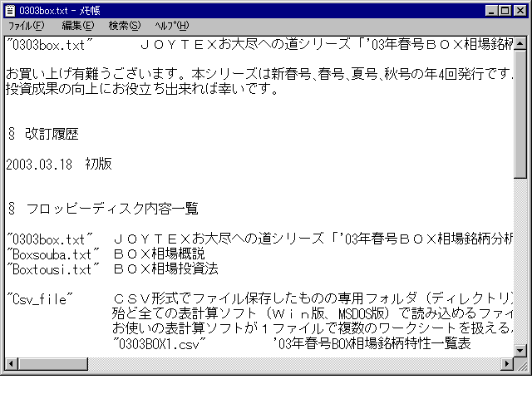This screenshot has height=399, width=532.
Task: Click the "Boxsouba.txt" file name
Action: tap(53, 254)
